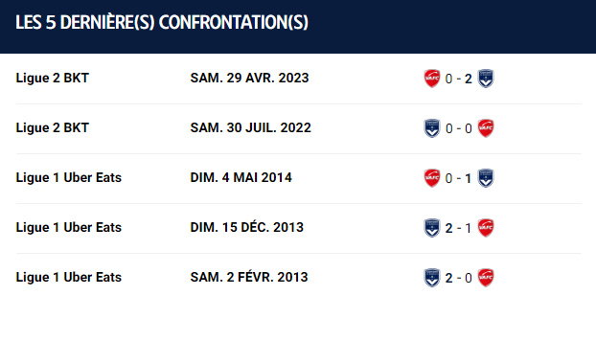
Task: Open the 0 - 0 match score
Action: (x=459, y=128)
